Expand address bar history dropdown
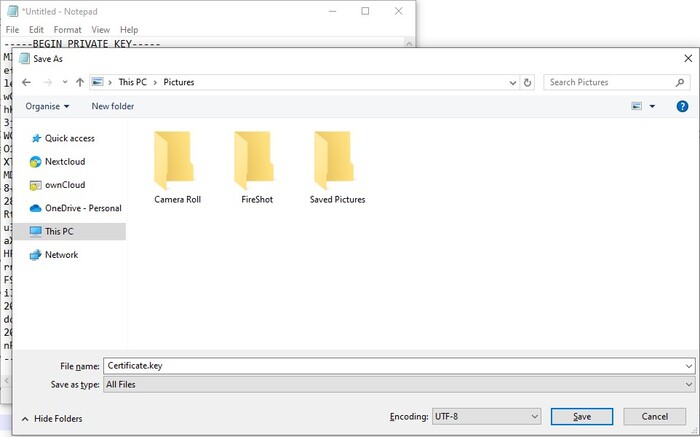The height and width of the screenshot is (437, 700). point(512,83)
